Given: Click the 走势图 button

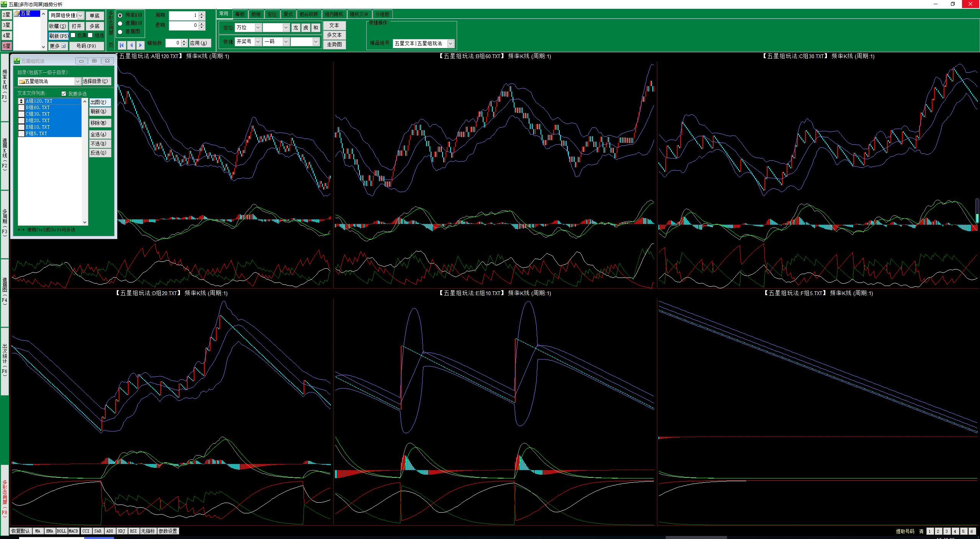Looking at the screenshot, I should 335,44.
